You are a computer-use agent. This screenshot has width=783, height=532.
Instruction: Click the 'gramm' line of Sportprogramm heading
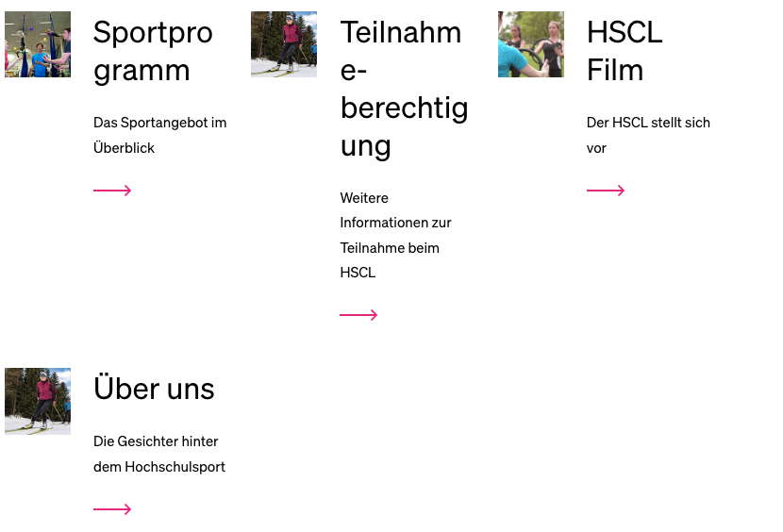coord(142,72)
